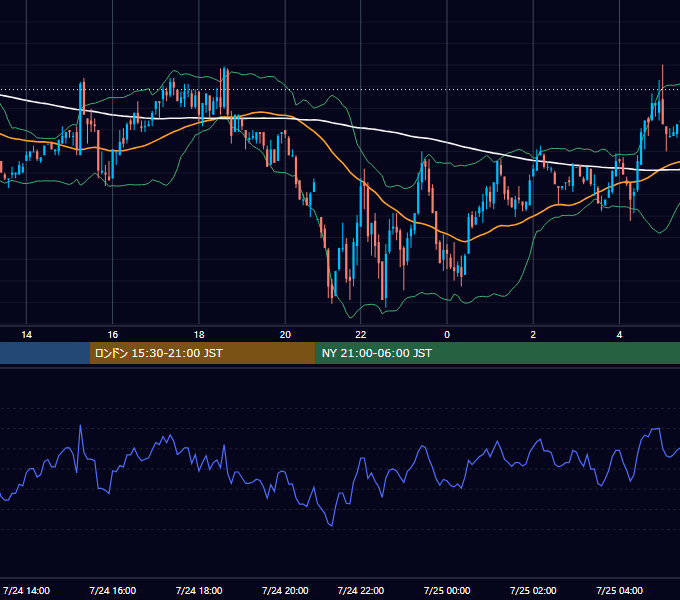Screen dimensions: 680x600
Task: Click the London session bar labeled ロンドン 15:30-21:00 JST
Action: coord(203,353)
